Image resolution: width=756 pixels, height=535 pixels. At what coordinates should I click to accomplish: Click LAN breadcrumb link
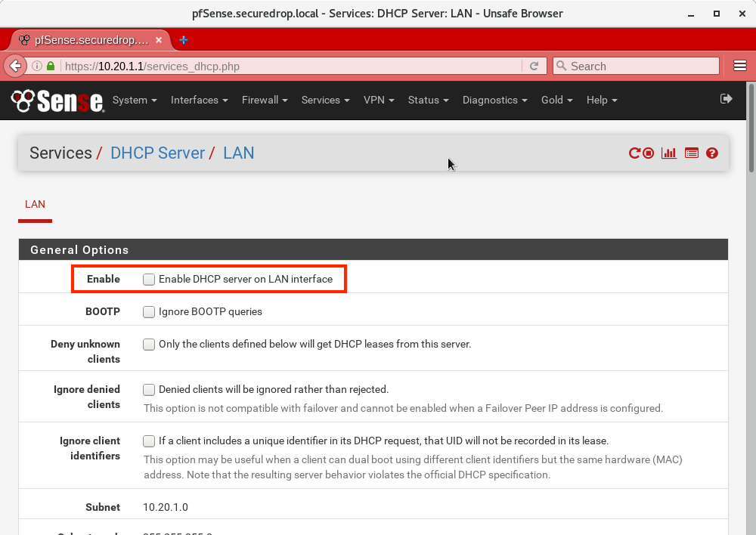(x=238, y=153)
